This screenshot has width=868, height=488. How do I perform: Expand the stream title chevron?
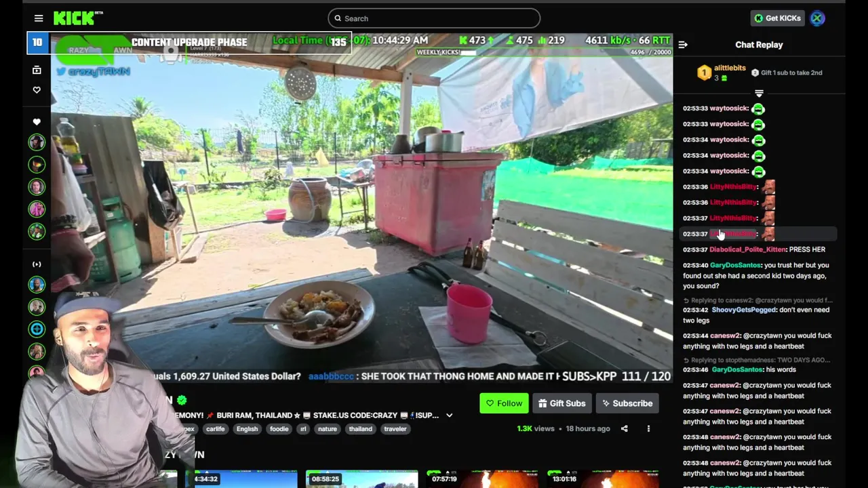tap(449, 415)
